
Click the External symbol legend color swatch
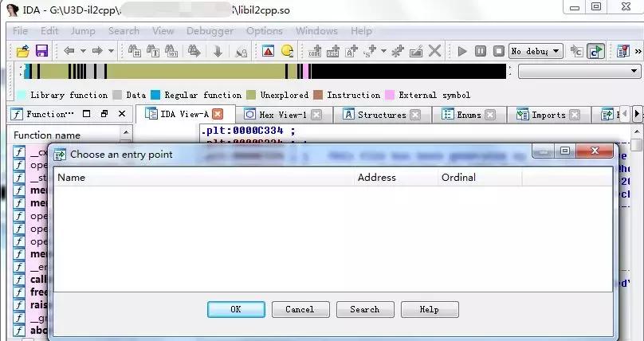[x=390, y=95]
